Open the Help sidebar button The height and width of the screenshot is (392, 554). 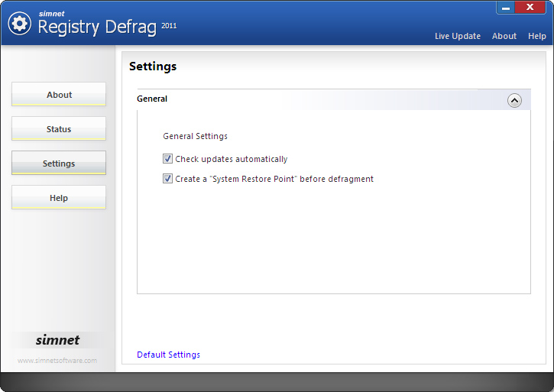(x=59, y=198)
